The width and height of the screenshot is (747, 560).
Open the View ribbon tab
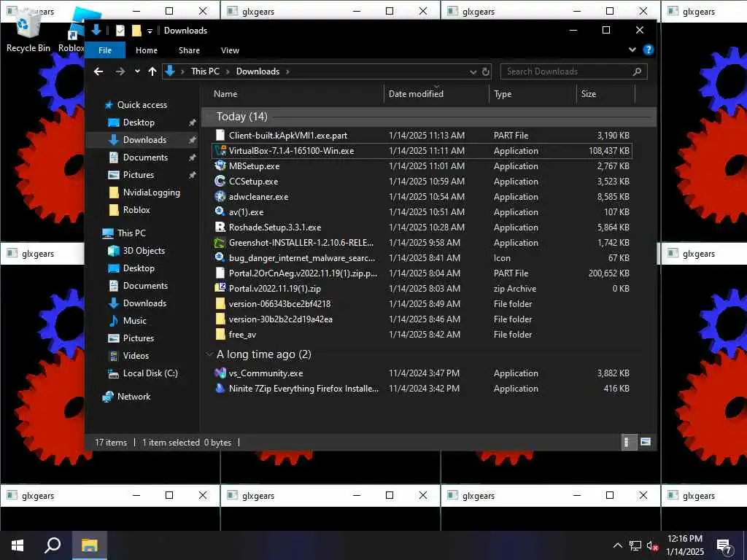(x=230, y=50)
